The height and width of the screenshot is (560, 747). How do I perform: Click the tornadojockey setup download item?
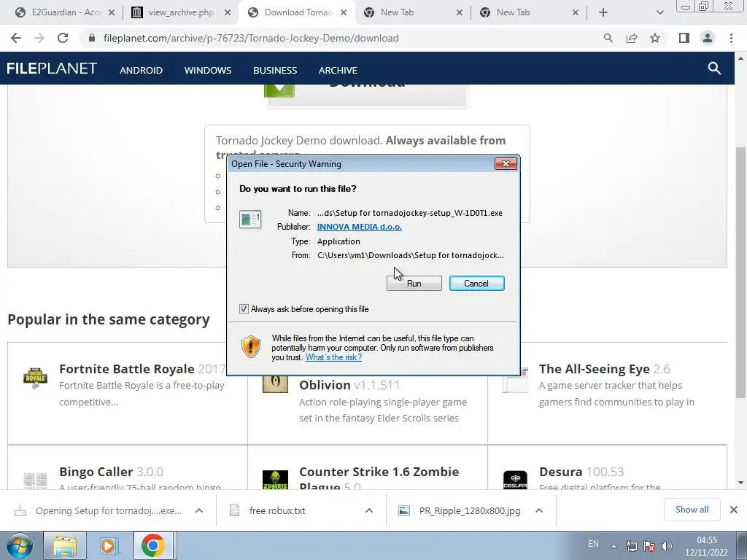coord(98,510)
